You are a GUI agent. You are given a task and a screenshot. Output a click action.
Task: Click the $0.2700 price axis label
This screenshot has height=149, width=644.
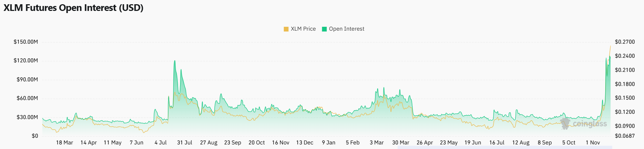click(x=625, y=42)
